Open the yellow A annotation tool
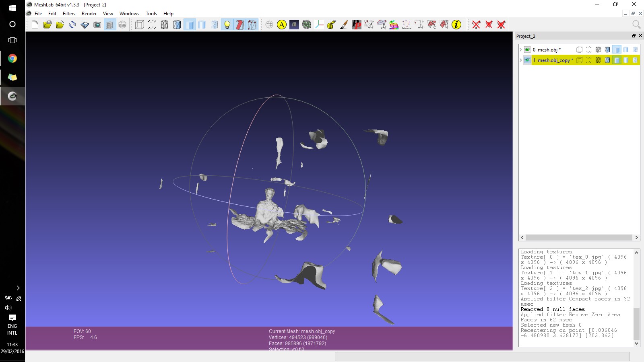The width and height of the screenshot is (644, 362). [282, 25]
